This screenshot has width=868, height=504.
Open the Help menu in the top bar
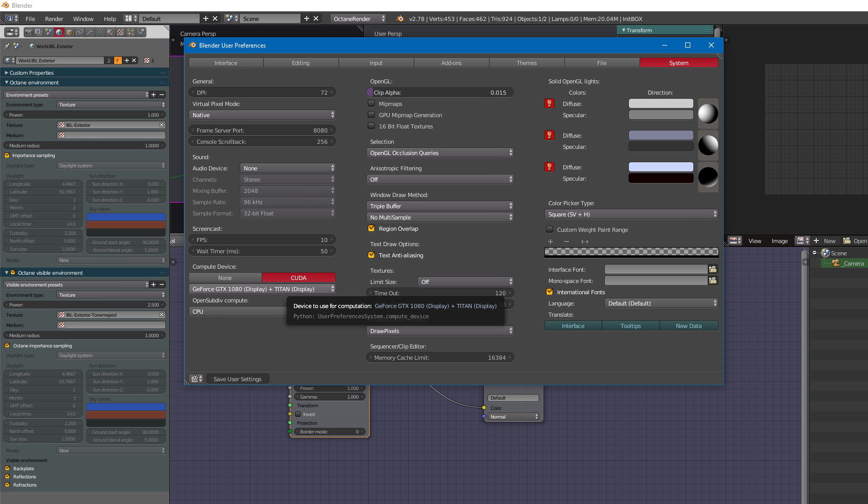pos(110,19)
